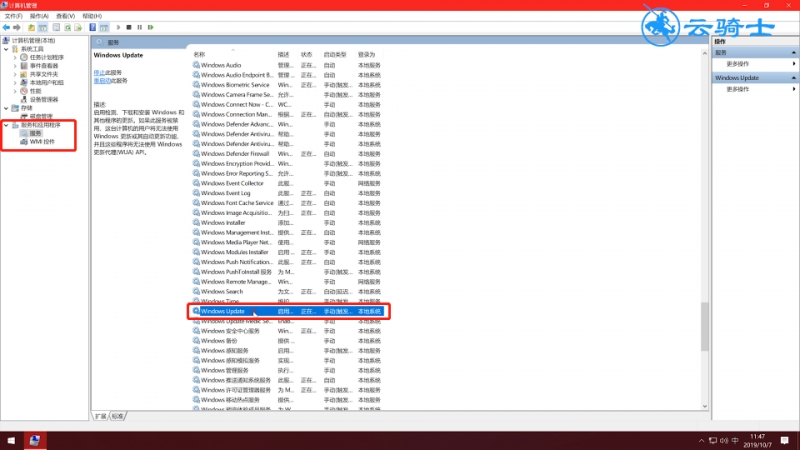Select the 性能 icon in tree

tap(24, 91)
